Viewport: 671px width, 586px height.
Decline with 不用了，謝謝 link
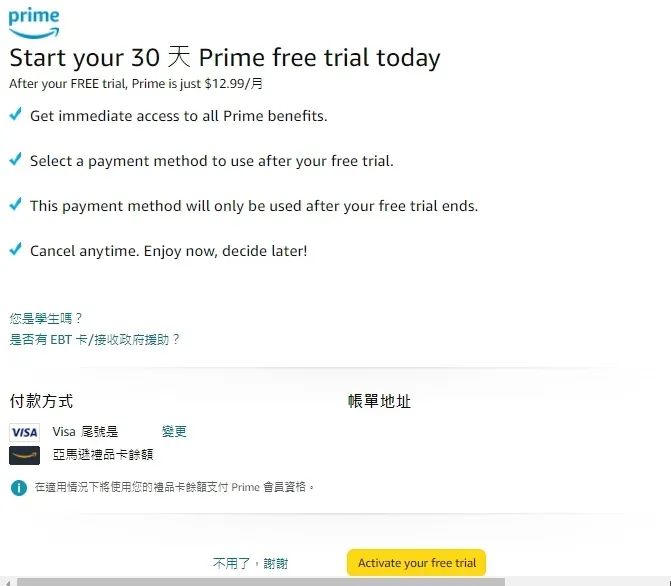click(x=250, y=564)
